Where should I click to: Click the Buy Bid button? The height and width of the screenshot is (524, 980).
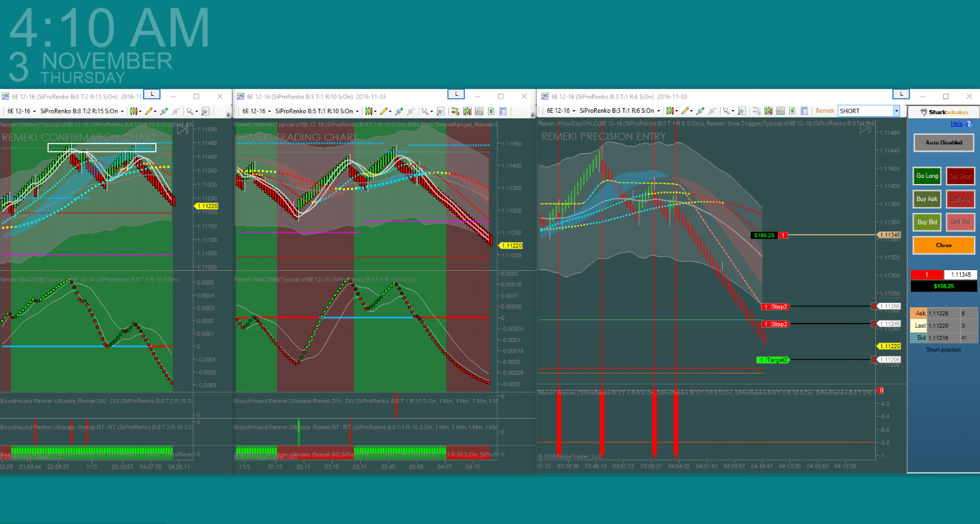tap(927, 222)
